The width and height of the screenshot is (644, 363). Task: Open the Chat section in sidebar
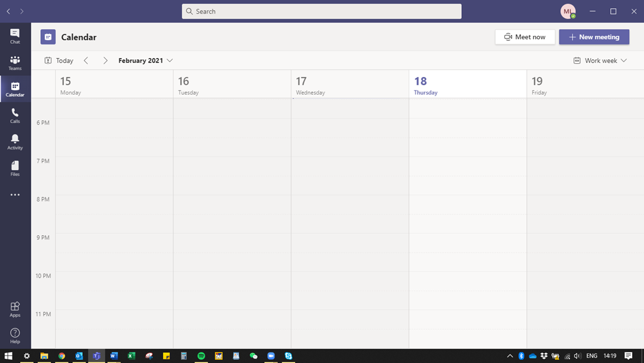click(x=15, y=36)
